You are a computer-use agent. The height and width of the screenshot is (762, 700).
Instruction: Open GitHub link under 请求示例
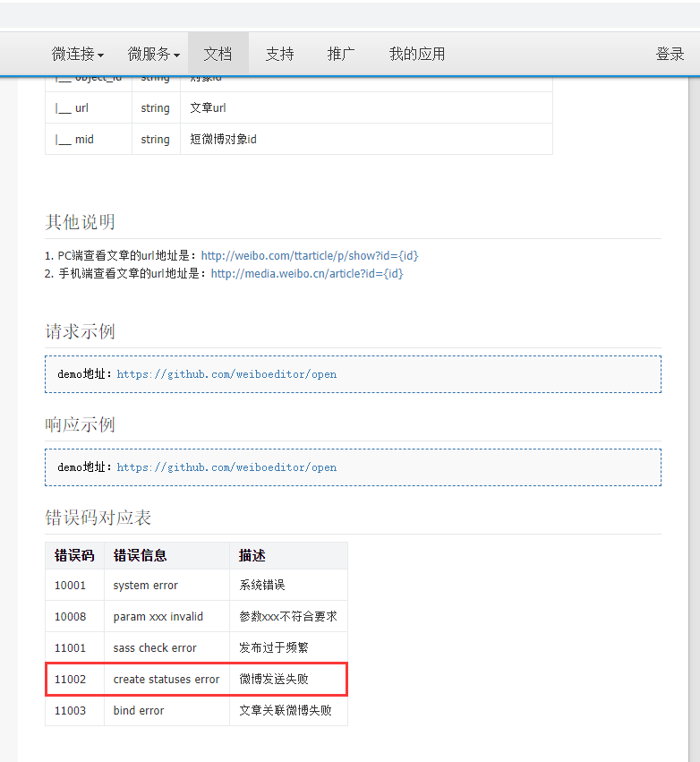pyautogui.click(x=226, y=374)
